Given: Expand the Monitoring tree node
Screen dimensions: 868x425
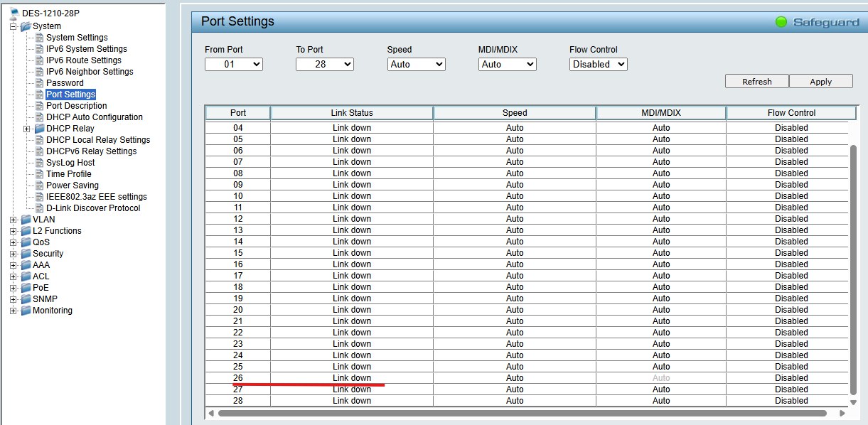Looking at the screenshot, I should pos(14,311).
